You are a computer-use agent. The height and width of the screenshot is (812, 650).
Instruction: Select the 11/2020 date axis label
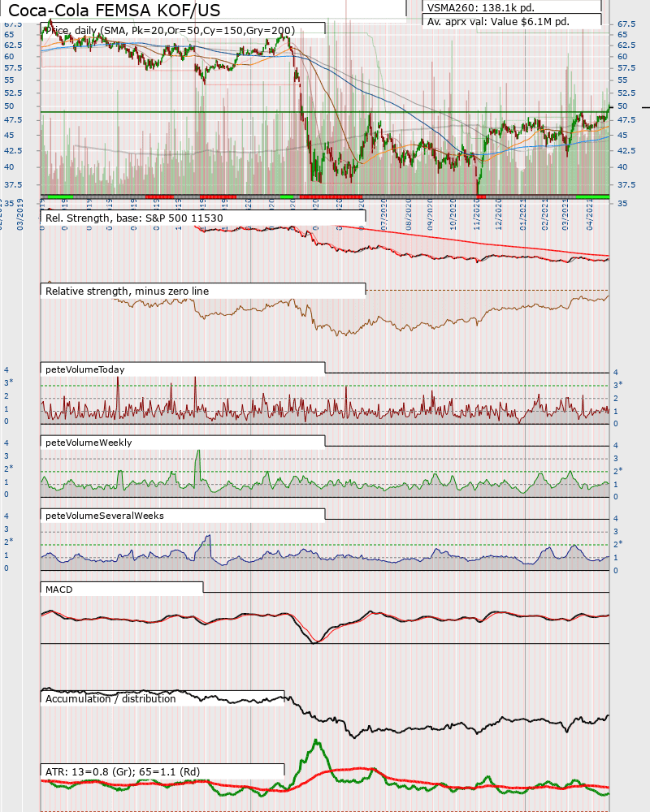click(x=476, y=215)
